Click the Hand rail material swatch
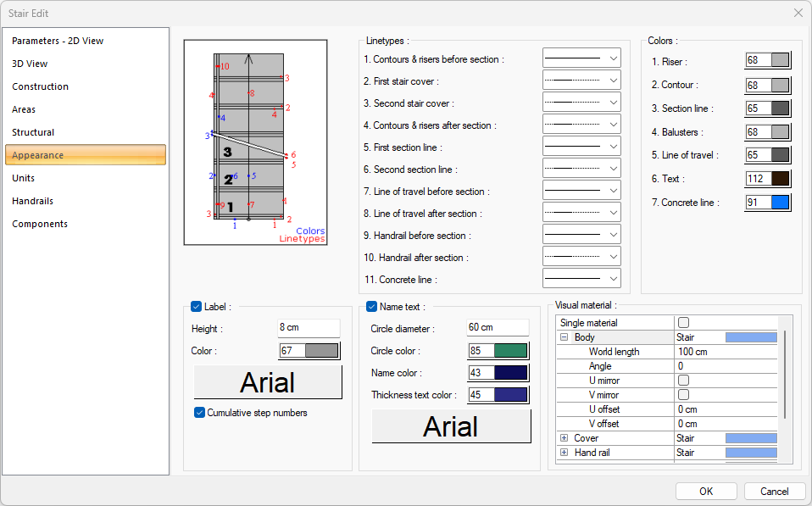This screenshot has height=506, width=812. pyautogui.click(x=751, y=453)
